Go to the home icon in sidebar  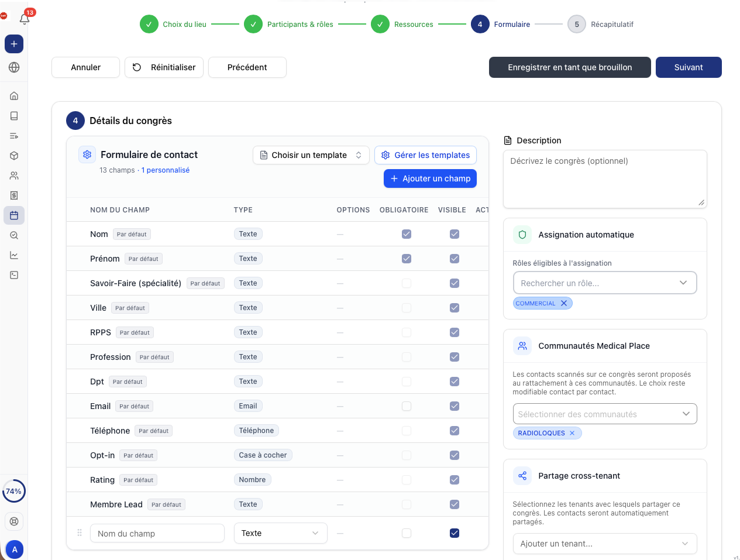point(14,96)
